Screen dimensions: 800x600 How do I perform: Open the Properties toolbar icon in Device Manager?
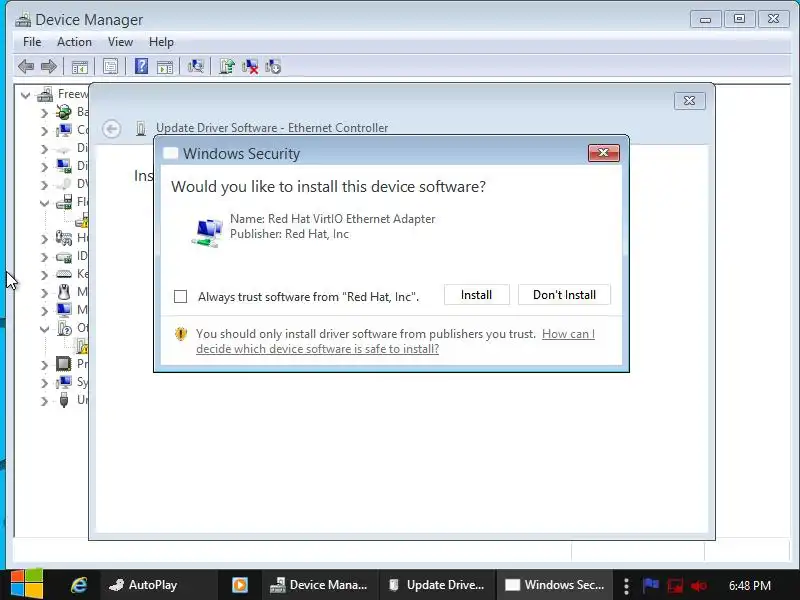(110, 66)
